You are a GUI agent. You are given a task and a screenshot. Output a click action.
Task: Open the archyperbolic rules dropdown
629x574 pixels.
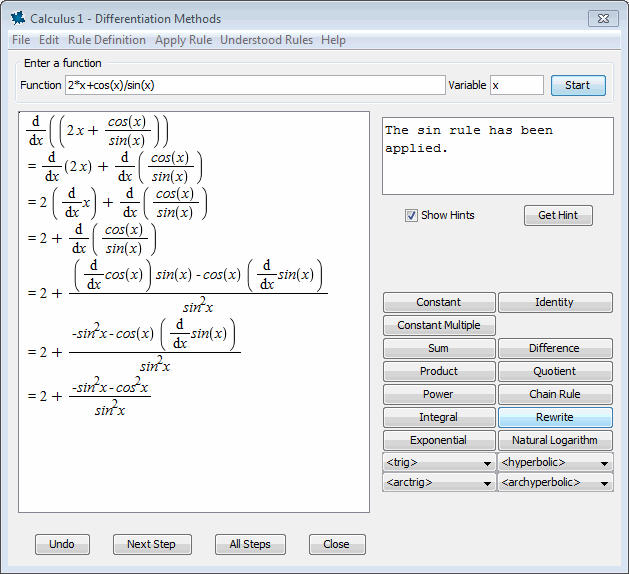(x=555, y=483)
